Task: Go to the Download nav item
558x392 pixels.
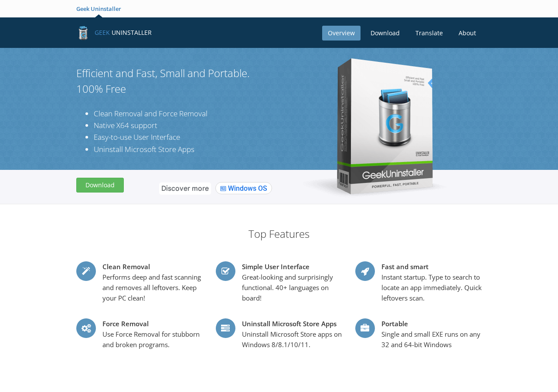Action: pos(385,33)
